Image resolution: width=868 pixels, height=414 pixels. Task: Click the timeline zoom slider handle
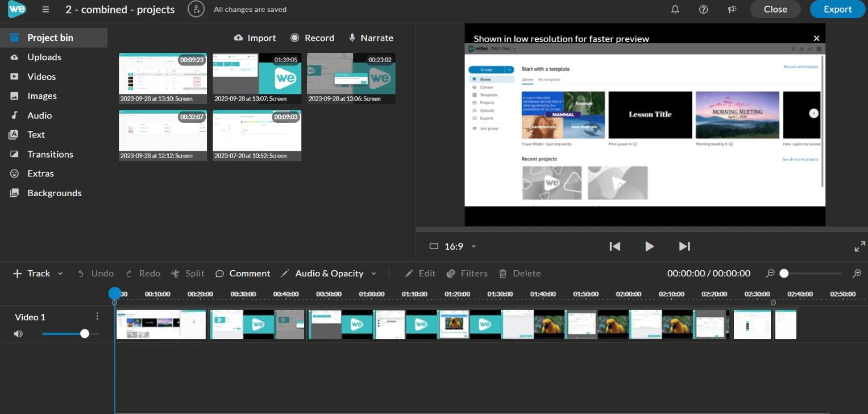click(x=784, y=274)
